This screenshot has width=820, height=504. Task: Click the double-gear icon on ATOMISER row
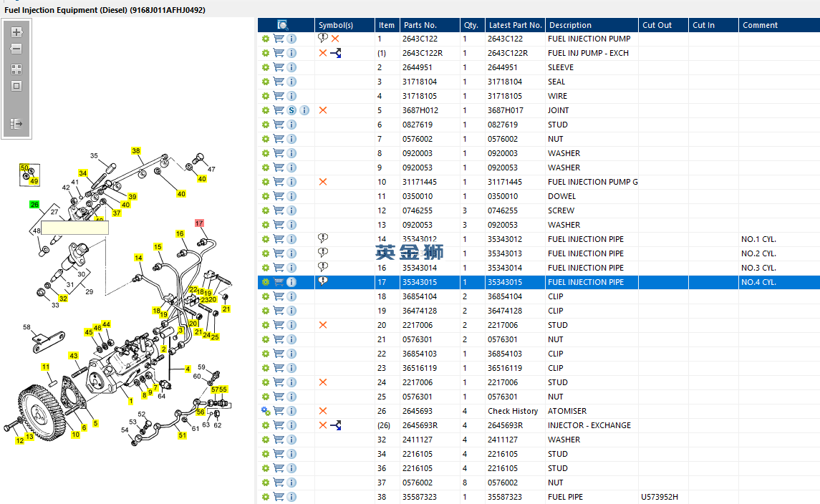(x=266, y=411)
